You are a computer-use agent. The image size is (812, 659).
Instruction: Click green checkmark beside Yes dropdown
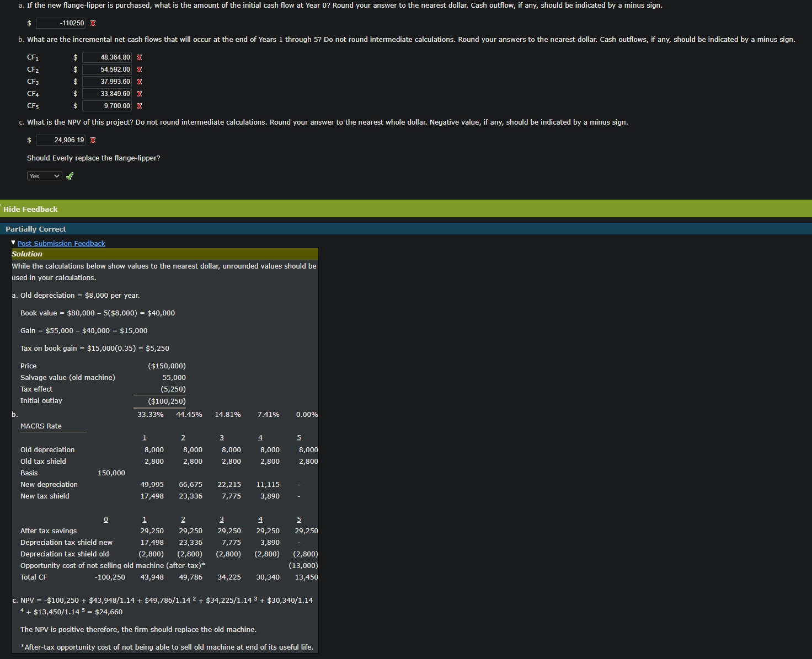[70, 176]
